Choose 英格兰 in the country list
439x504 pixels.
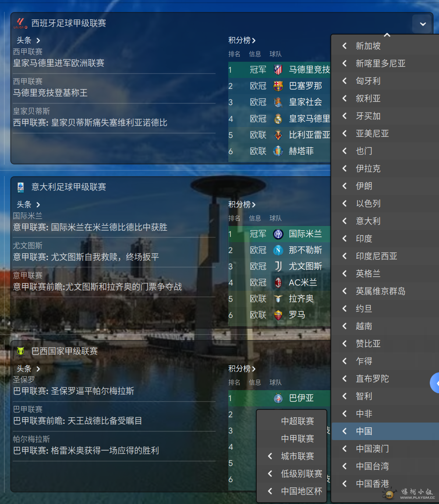[368, 274]
